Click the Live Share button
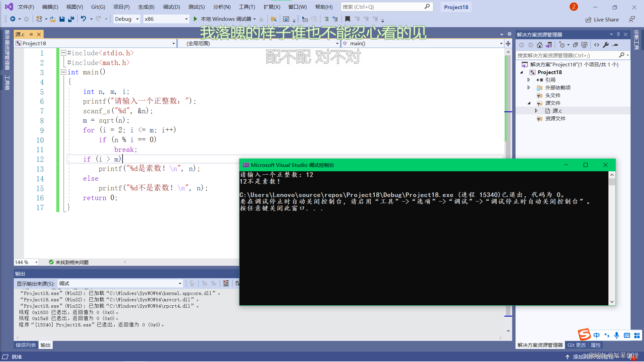The height and width of the screenshot is (362, 644). (602, 19)
